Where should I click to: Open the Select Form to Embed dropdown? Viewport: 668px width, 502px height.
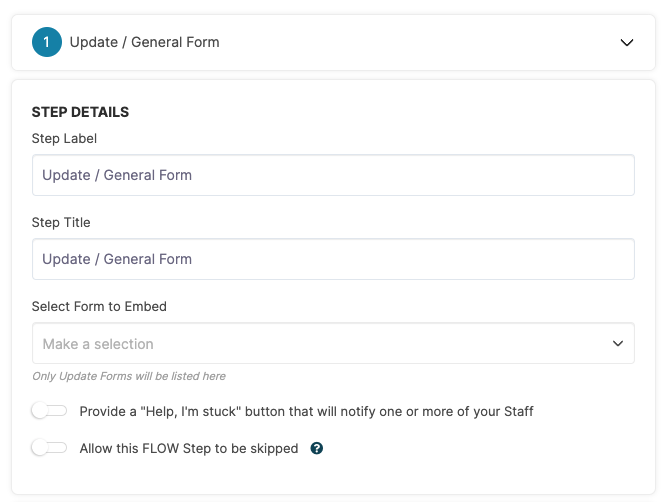point(333,343)
